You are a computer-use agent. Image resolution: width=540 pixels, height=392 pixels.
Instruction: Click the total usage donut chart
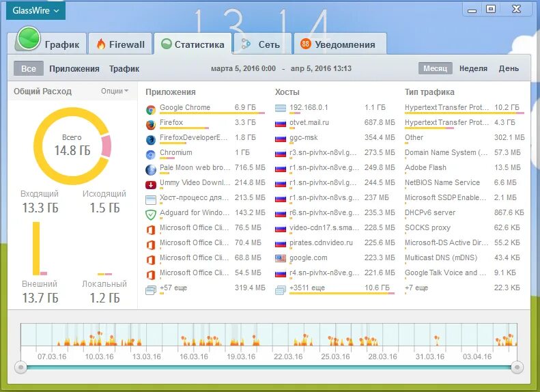pos(72,146)
